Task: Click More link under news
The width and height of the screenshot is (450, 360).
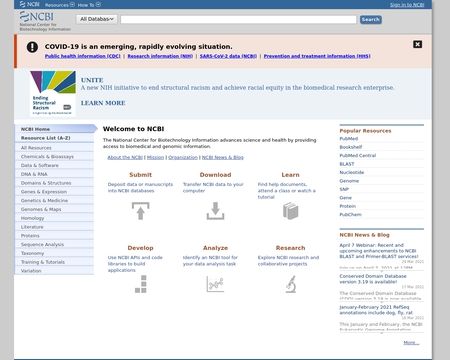Action: (411, 342)
